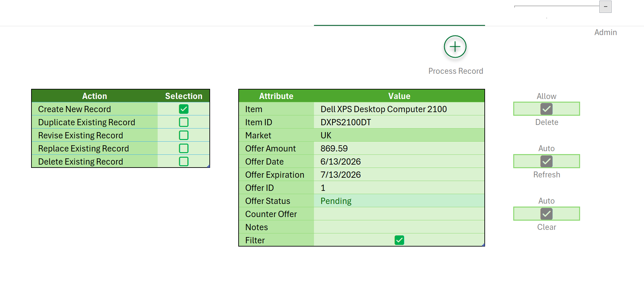The height and width of the screenshot is (300, 644).
Task: Select the Offer Date value 6/13/2026
Action: [341, 162]
